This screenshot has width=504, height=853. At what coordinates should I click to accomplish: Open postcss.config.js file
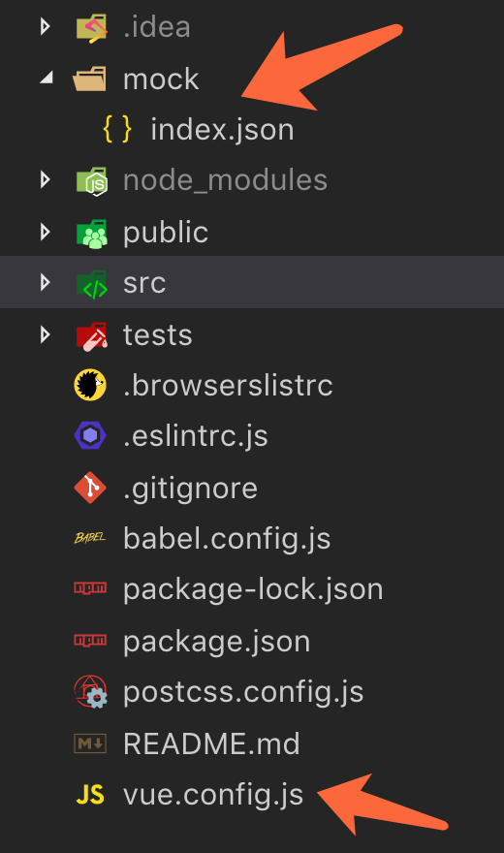pos(243,692)
